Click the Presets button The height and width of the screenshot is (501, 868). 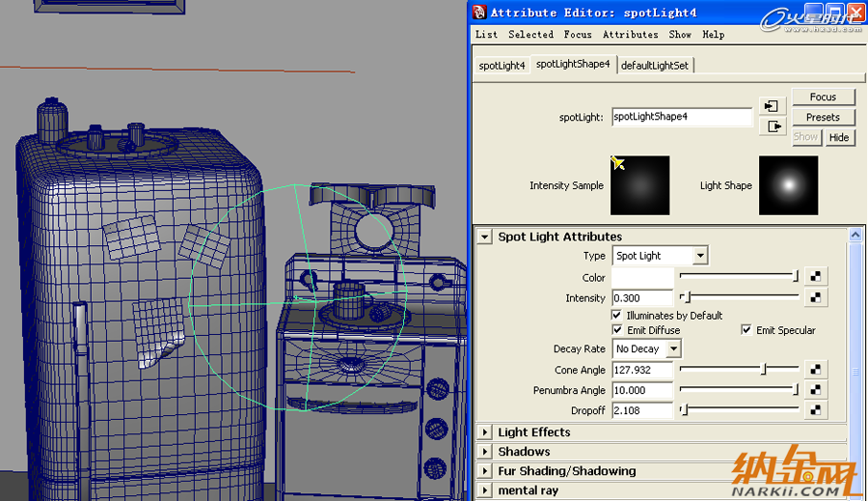pyautogui.click(x=824, y=117)
